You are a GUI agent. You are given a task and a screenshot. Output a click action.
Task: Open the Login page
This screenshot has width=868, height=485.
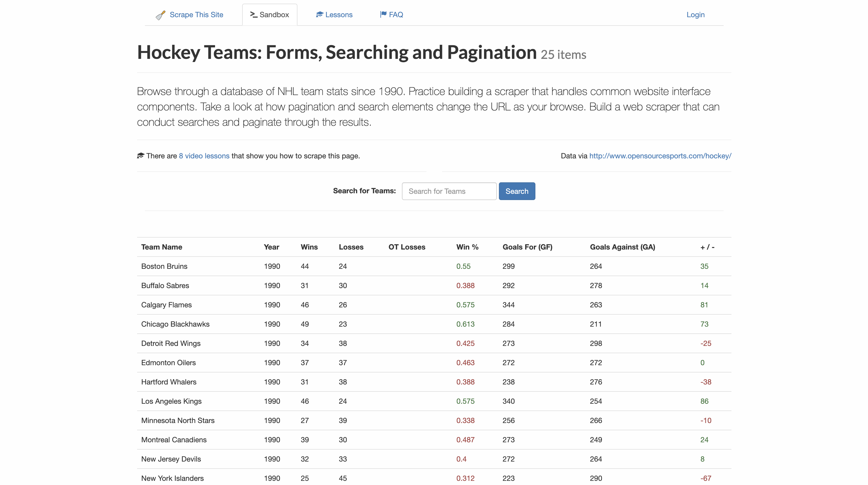pyautogui.click(x=695, y=15)
